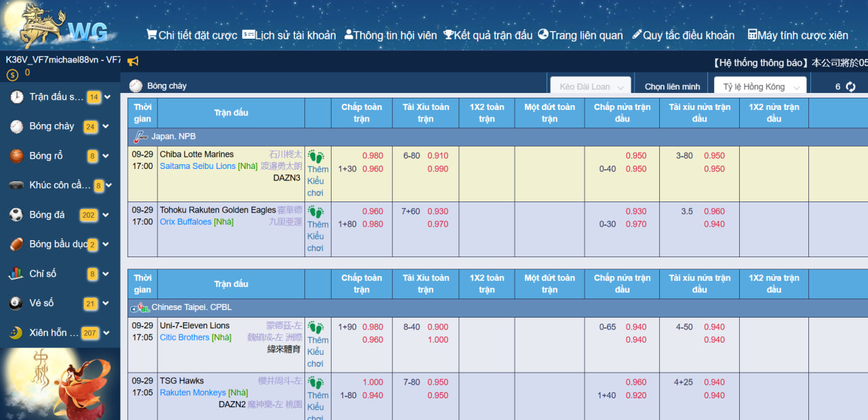Open the Tỷ lệ Hồng Kông odds dropdown
The image size is (868, 420).
759,87
